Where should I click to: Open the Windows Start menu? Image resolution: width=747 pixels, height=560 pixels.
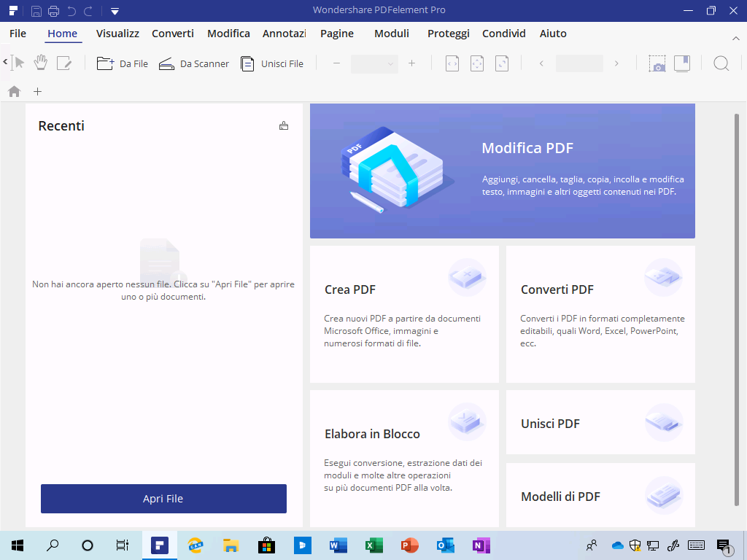tap(18, 545)
